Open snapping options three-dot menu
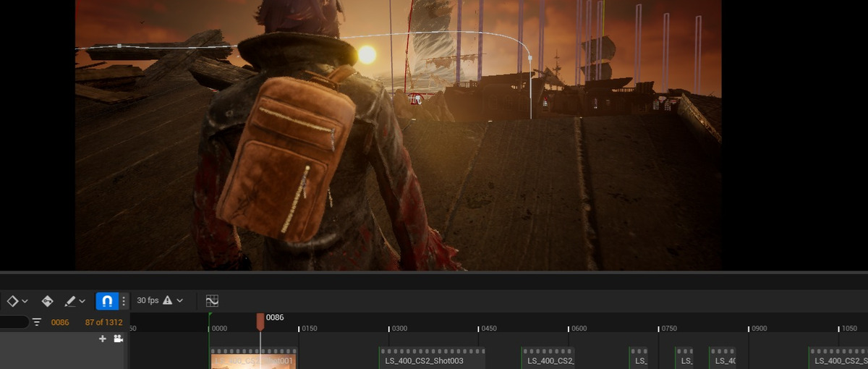Screen dimensions: 868x369 (124, 301)
